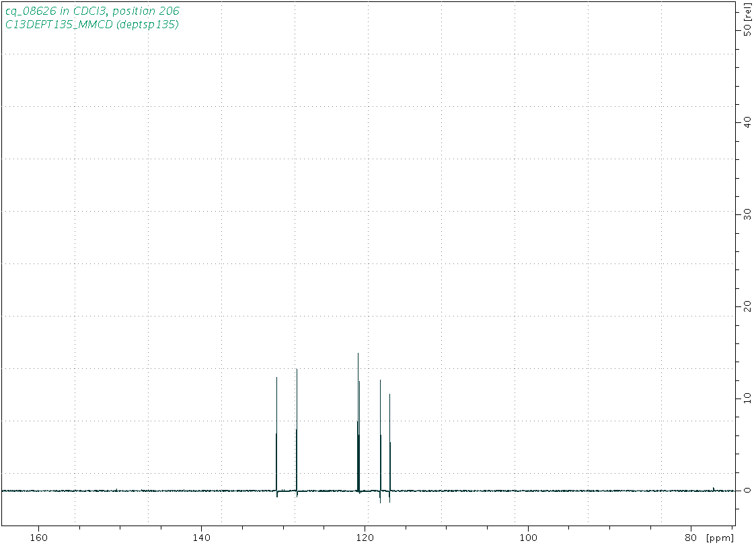The image size is (756, 545).
Task: Pick the tallest peak near 121 ppm
Action: 358,422
